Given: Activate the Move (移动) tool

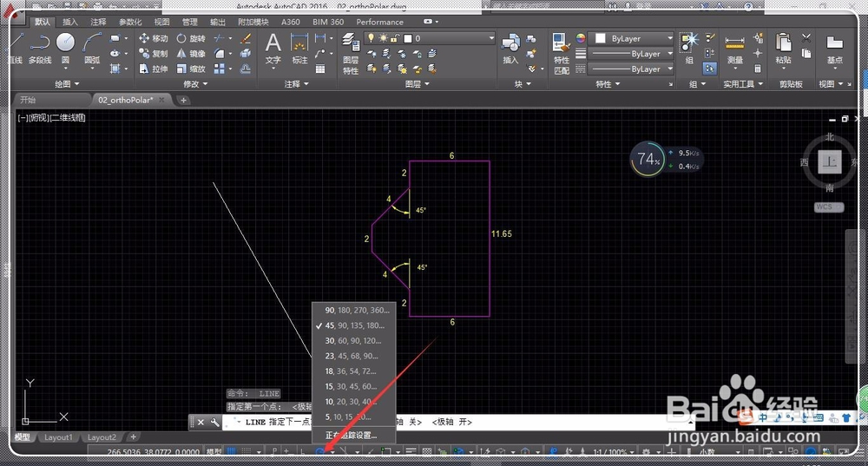Looking at the screenshot, I should [x=154, y=38].
